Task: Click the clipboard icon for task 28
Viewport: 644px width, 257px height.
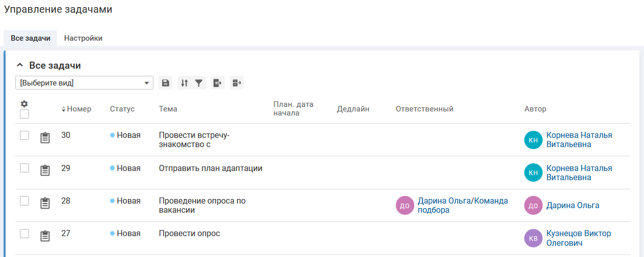Action: coord(45,204)
